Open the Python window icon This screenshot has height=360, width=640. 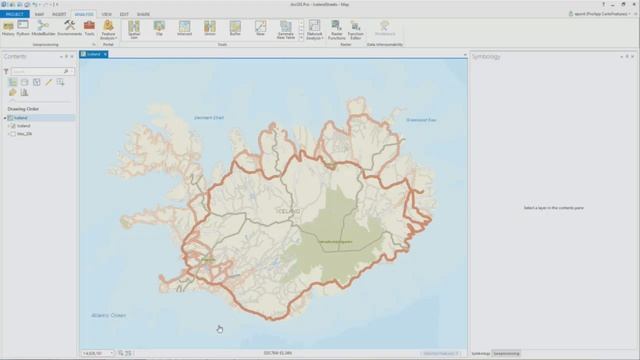pyautogui.click(x=23, y=29)
